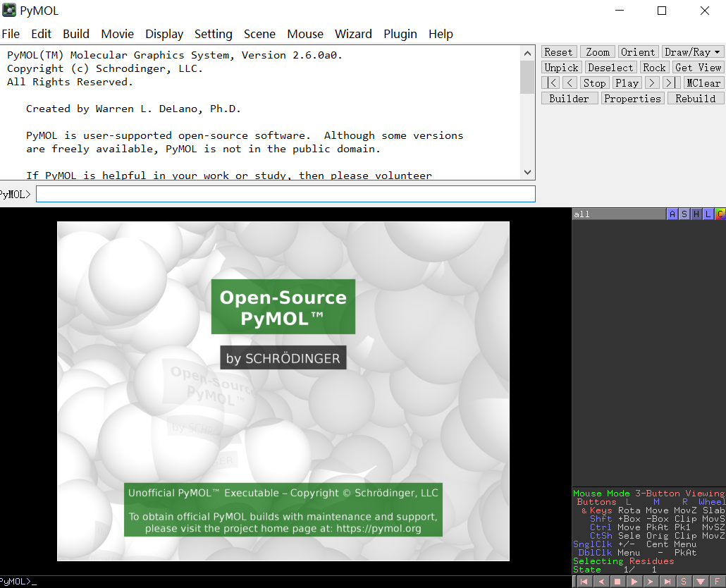Go to last frame with the >| button
The width and height of the screenshot is (726, 588).
coord(671,83)
